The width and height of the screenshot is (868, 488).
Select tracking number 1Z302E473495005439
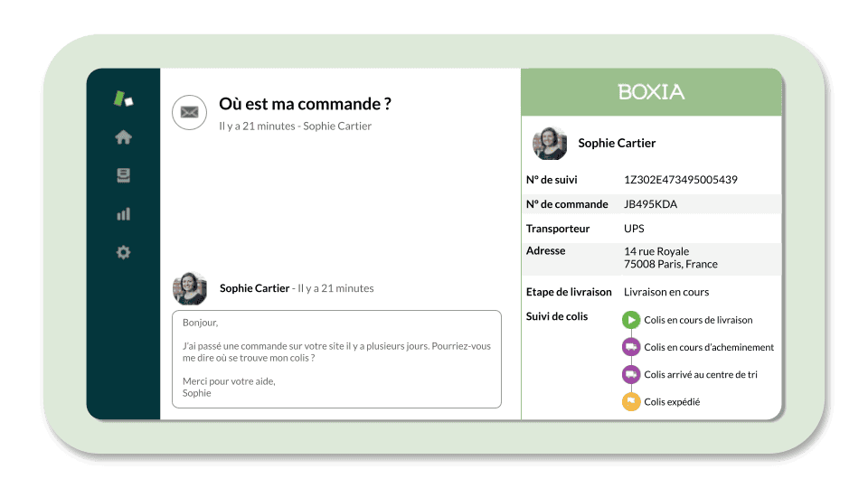pyautogui.click(x=680, y=180)
